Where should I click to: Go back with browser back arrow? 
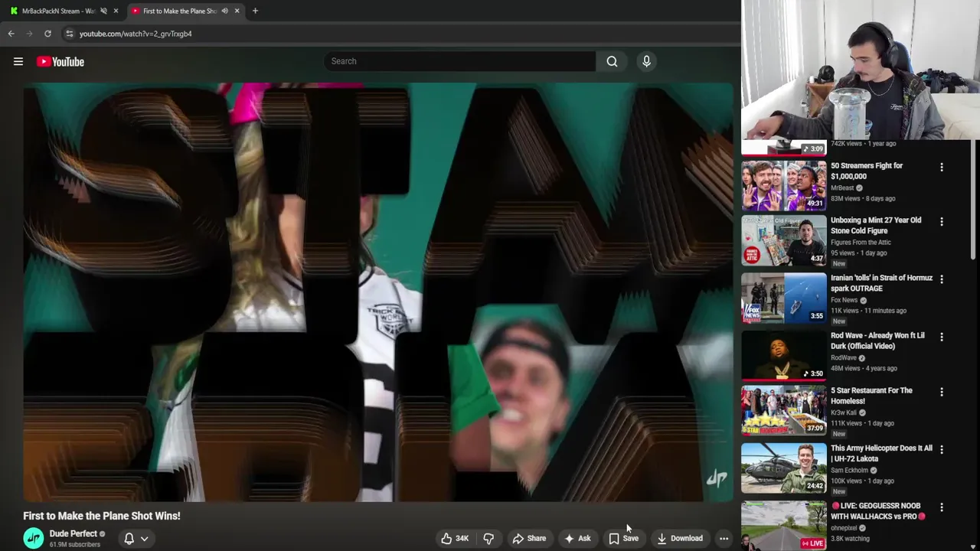(x=11, y=34)
